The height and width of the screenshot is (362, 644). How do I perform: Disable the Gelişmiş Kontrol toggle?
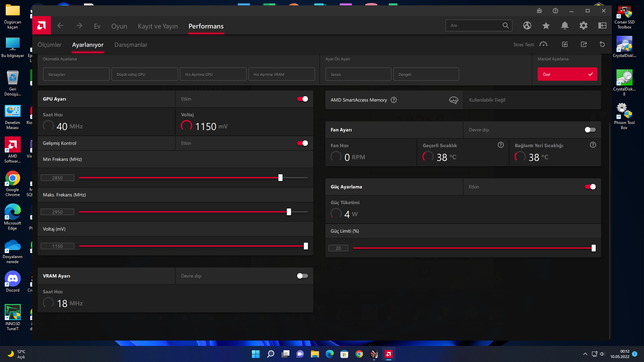tap(302, 143)
